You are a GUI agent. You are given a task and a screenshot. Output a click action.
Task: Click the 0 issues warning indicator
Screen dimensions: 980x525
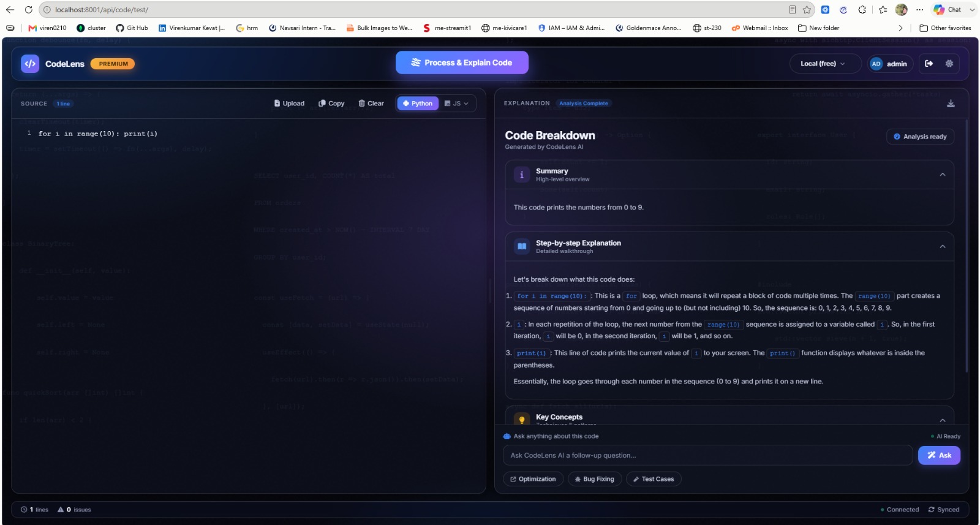pyautogui.click(x=74, y=510)
